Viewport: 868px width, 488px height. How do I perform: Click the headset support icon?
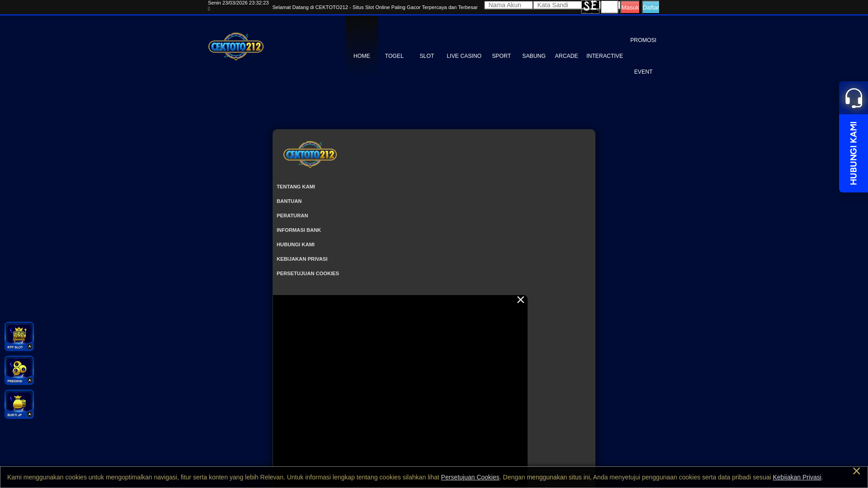pos(854,98)
